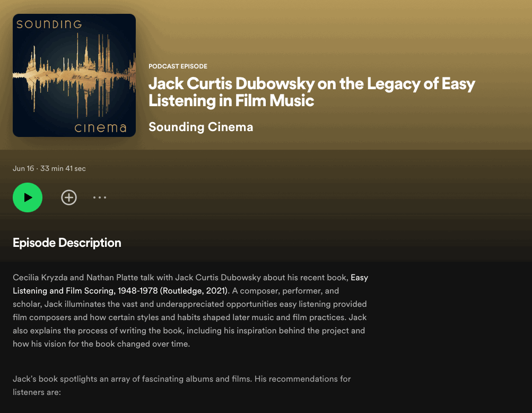This screenshot has height=413, width=532.
Task: Click the PODCAST EPISODE label
Action: tap(178, 66)
